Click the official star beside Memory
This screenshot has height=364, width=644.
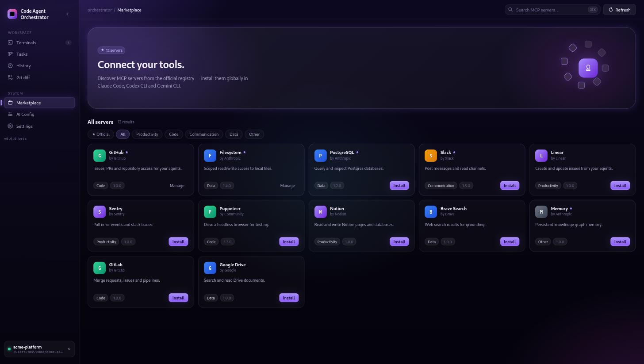(x=571, y=208)
